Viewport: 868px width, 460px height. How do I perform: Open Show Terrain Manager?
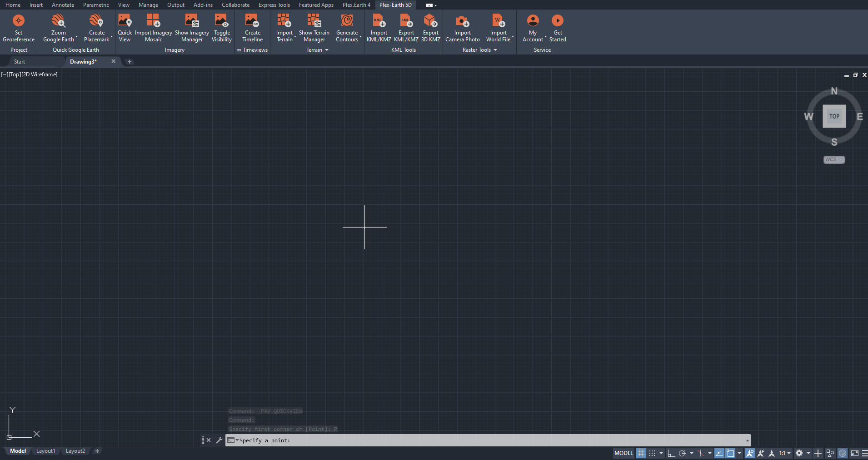[314, 28]
